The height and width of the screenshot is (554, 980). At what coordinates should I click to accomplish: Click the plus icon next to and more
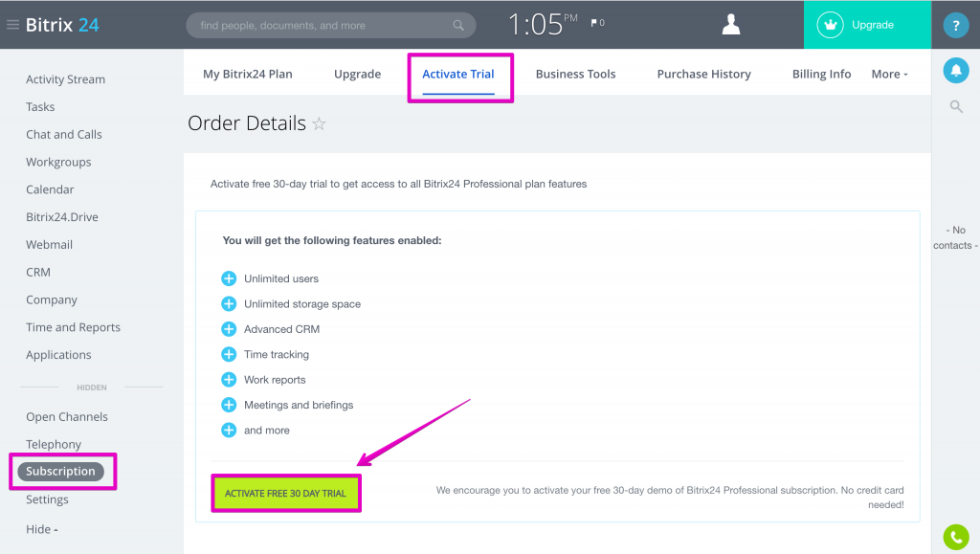229,431
